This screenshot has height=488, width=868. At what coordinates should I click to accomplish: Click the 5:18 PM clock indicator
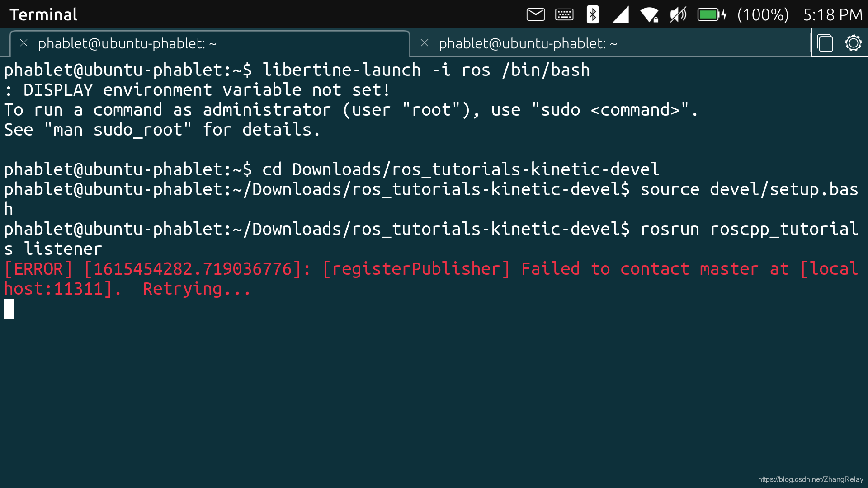coord(832,14)
